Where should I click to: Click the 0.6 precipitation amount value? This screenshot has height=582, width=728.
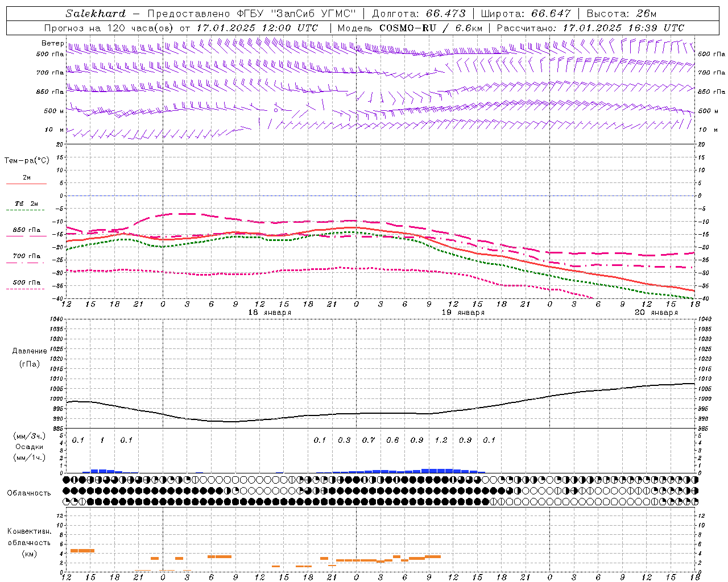pos(392,440)
